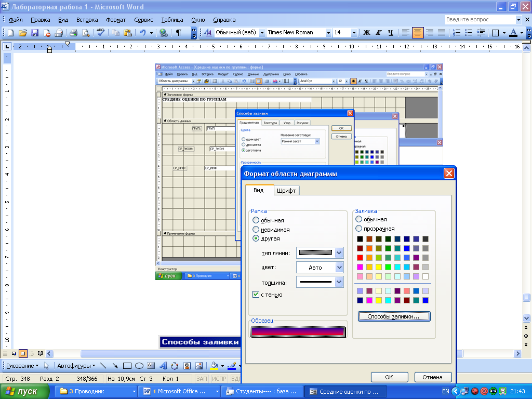Image resolution: width=532 pixels, height=399 pixels.
Task: Underline text with the Ч button
Action: click(391, 33)
